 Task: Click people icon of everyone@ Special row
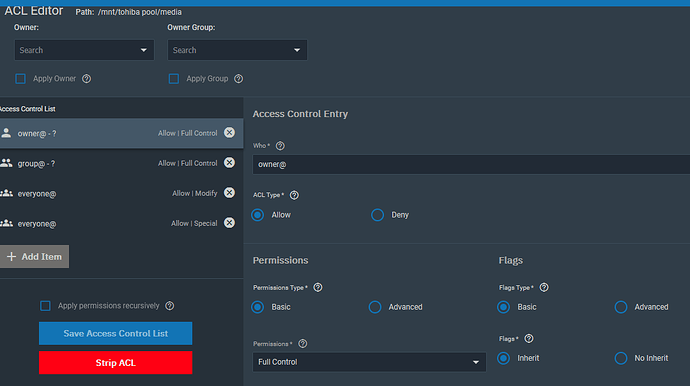click(6, 223)
